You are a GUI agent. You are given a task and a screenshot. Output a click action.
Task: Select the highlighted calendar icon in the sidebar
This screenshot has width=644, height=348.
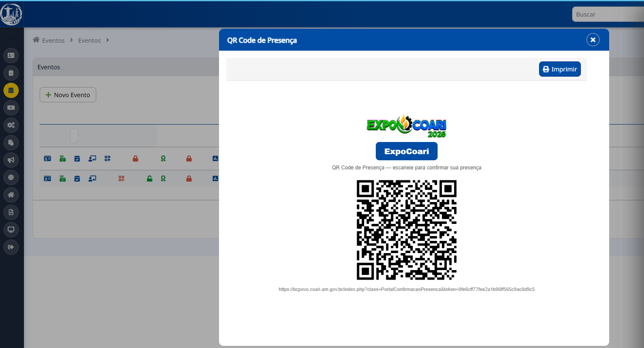pos(11,90)
